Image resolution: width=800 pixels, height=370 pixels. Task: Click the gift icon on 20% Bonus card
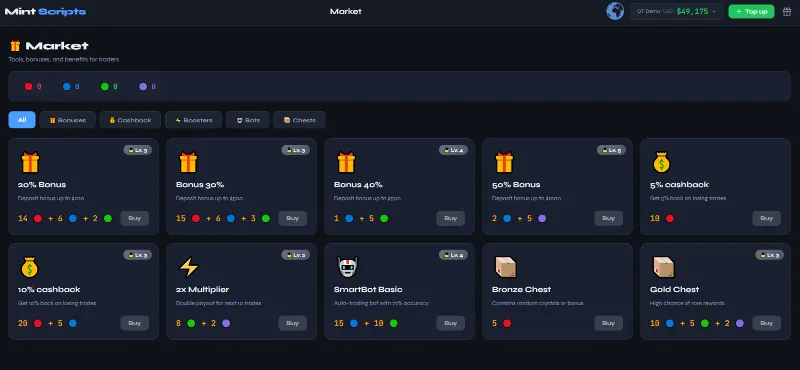[30, 162]
